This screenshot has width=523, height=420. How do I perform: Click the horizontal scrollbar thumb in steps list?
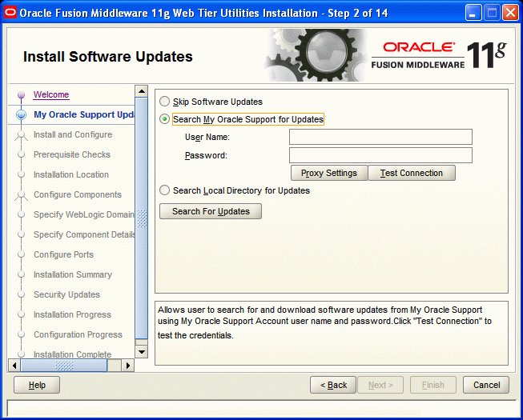tap(64, 366)
